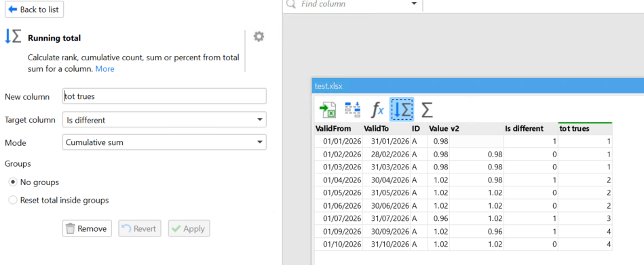Click the New column name field
The height and width of the screenshot is (265, 644).
click(164, 96)
